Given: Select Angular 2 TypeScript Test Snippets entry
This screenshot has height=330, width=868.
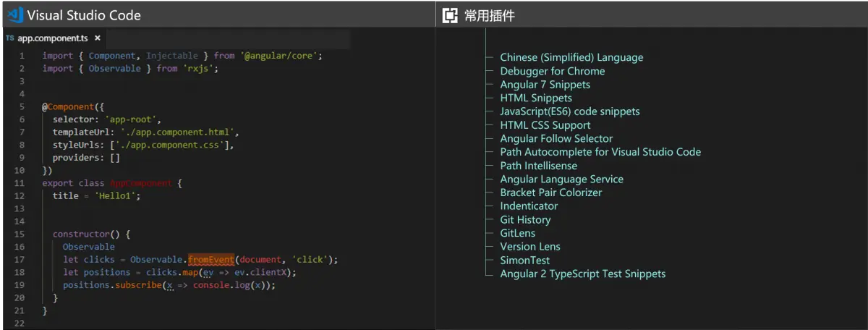Looking at the screenshot, I should coord(583,274).
